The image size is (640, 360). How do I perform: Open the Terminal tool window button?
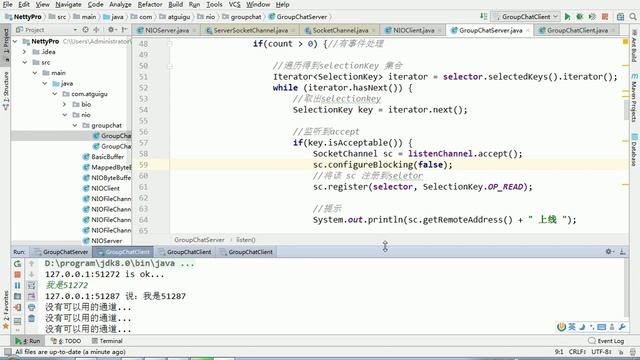[x=107, y=341]
